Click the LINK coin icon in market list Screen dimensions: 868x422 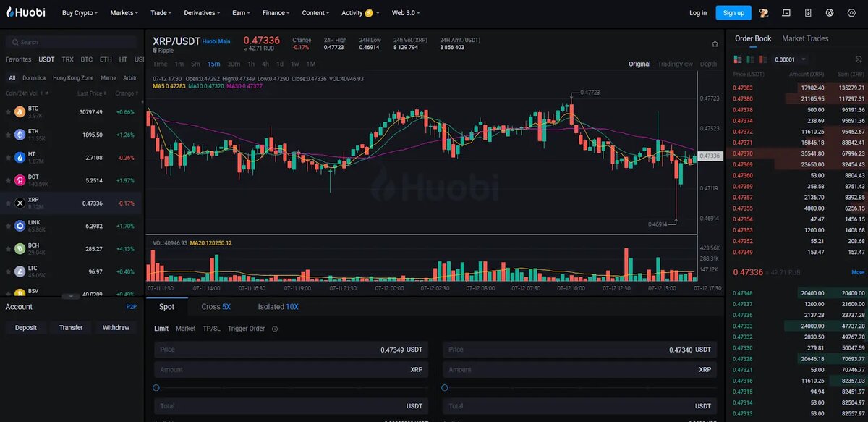pos(19,225)
